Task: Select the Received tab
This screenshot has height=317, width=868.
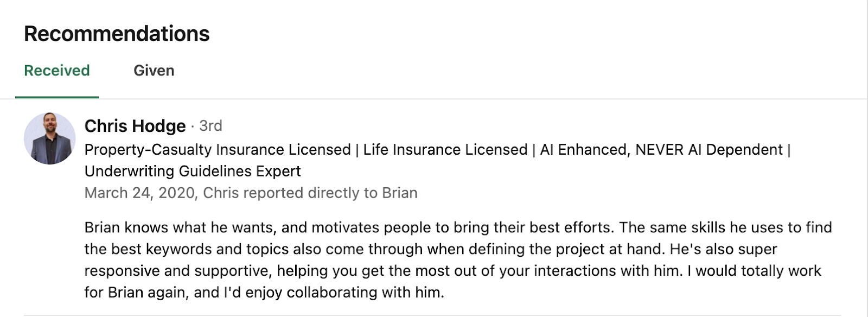Action: [x=56, y=71]
